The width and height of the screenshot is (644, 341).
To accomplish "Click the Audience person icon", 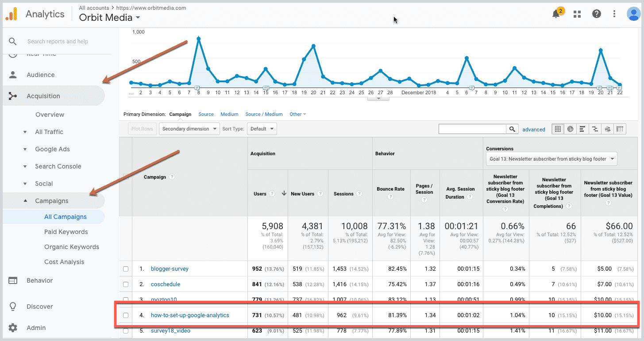I will tap(13, 75).
